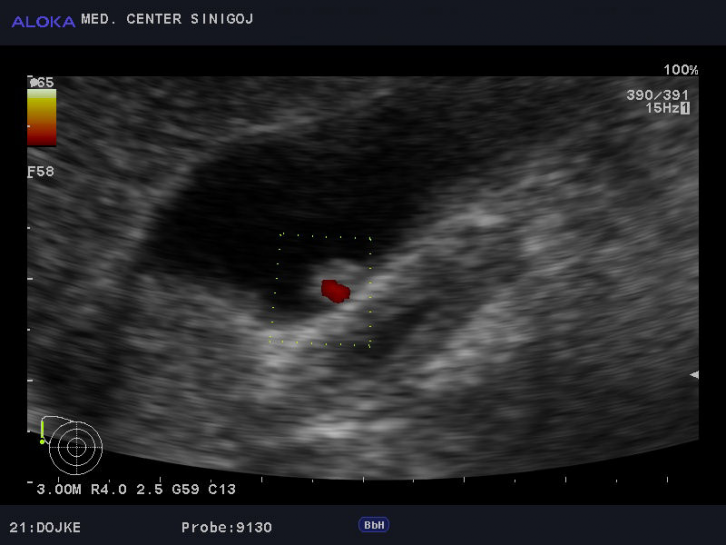The height and width of the screenshot is (545, 726).
Task: Click the 'G59' gain value
Action: (x=185, y=489)
